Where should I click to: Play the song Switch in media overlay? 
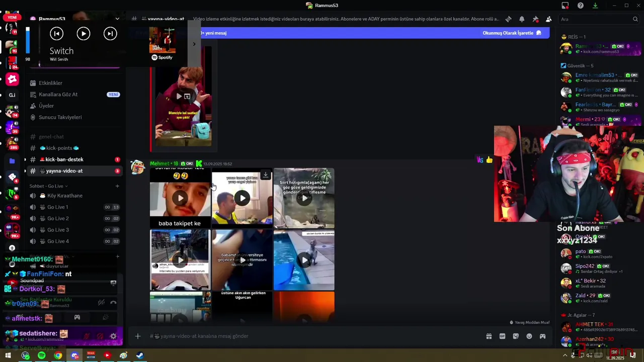click(x=83, y=34)
